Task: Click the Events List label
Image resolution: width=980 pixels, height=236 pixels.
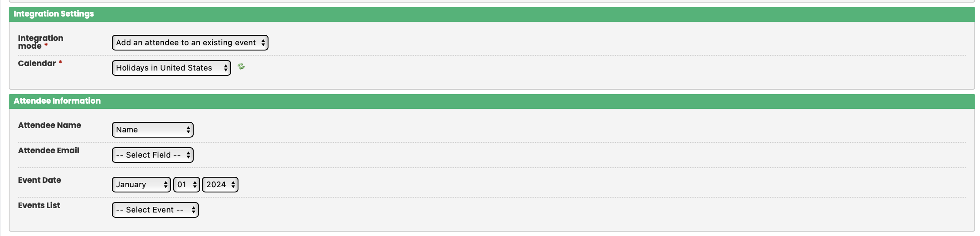Action: [39, 206]
